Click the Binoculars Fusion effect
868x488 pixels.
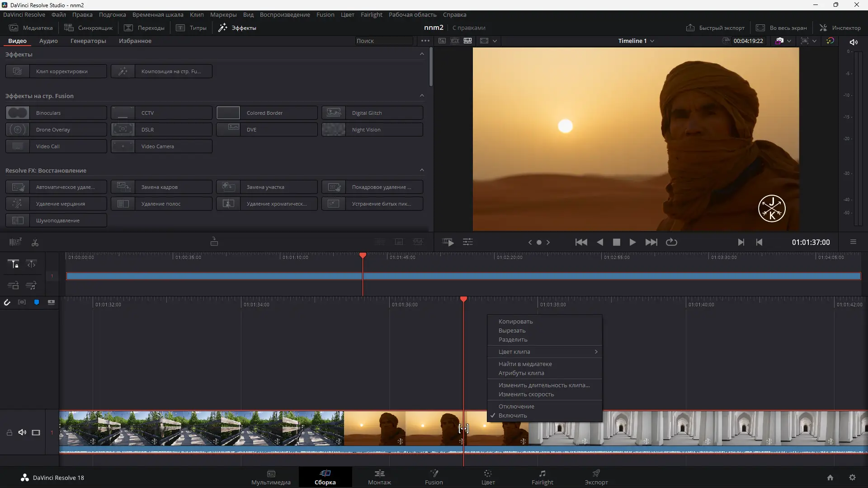pyautogui.click(x=56, y=113)
